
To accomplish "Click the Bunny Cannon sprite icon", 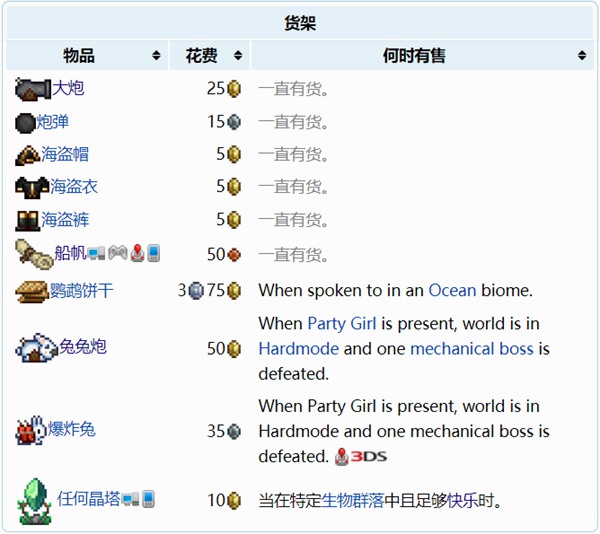I will (37, 348).
